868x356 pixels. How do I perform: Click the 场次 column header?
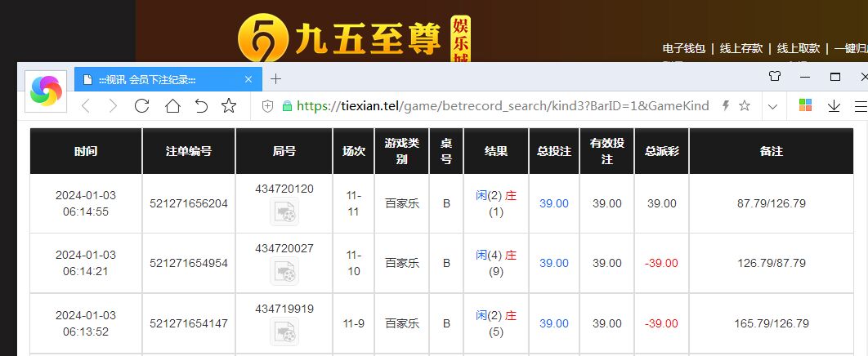point(354,151)
